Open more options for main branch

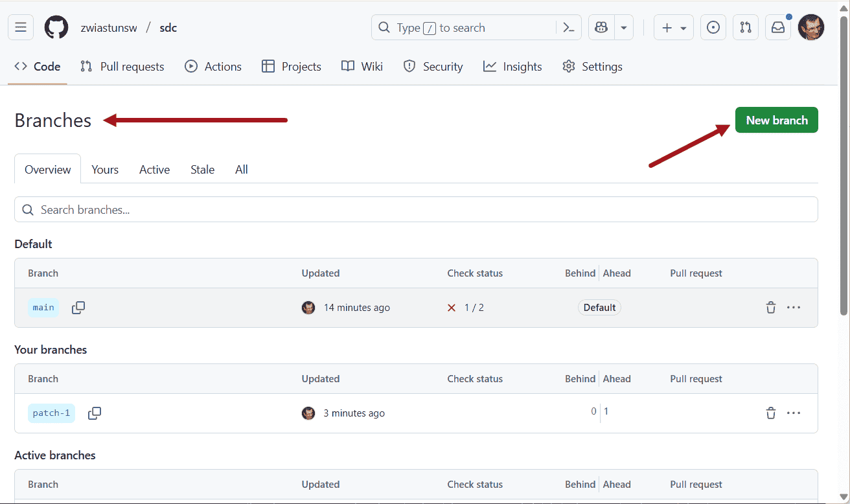pos(794,308)
